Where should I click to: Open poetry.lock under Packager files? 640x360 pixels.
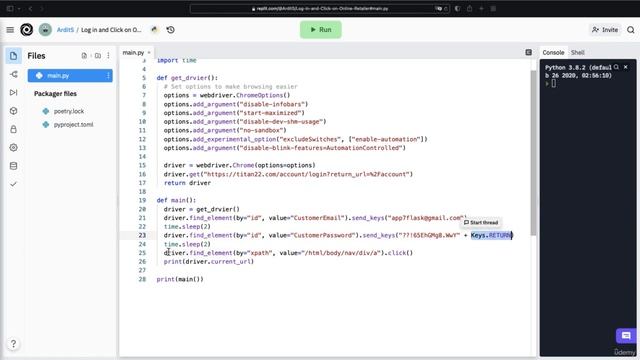(x=69, y=111)
